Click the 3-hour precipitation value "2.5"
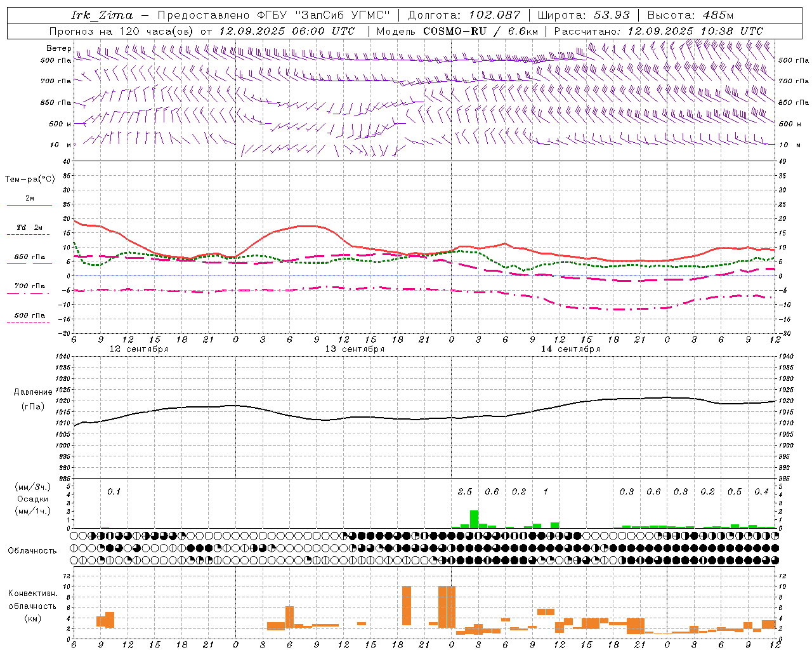Image resolution: width=812 pixels, height=650 pixels. 465,491
